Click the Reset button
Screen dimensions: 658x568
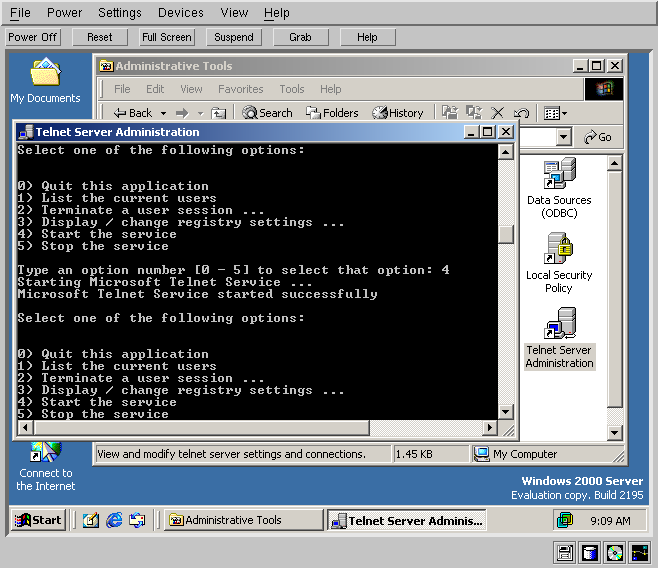99,37
